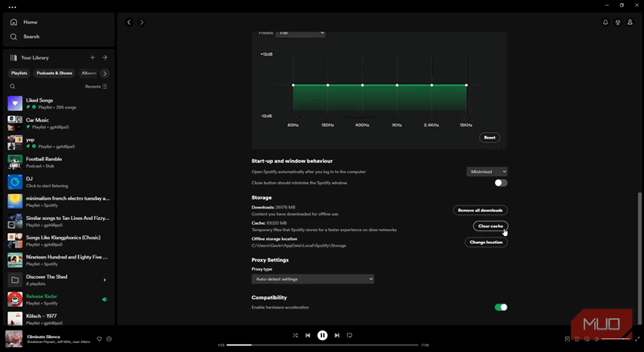The width and height of the screenshot is (644, 352).
Task: Filter library by Playlists
Action: point(19,73)
